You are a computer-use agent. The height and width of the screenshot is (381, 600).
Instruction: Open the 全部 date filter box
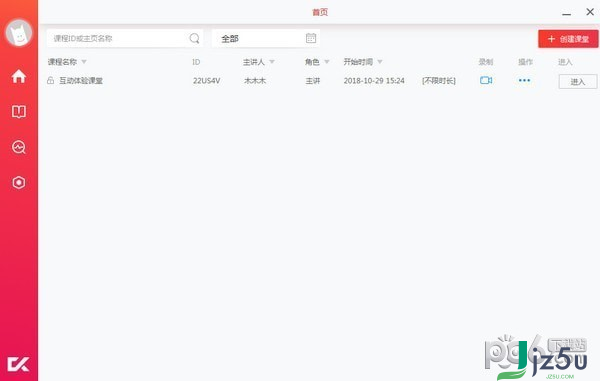pyautogui.click(x=266, y=38)
